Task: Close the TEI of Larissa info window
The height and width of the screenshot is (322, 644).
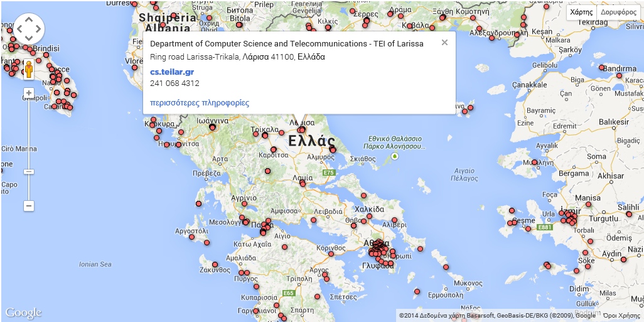Action: pos(444,43)
